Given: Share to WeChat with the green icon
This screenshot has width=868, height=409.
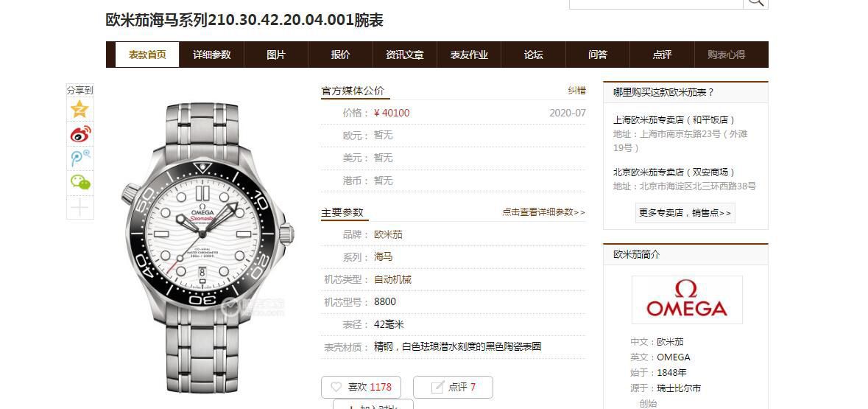Looking at the screenshot, I should [80, 182].
